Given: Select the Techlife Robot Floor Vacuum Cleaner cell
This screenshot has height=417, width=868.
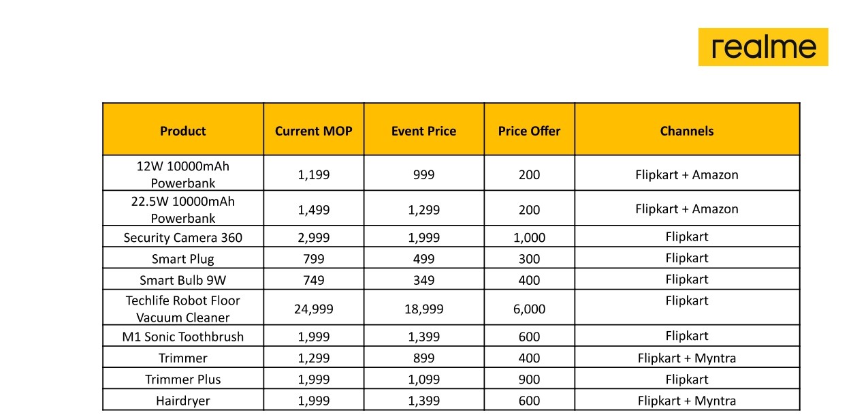Looking at the screenshot, I should click(182, 309).
